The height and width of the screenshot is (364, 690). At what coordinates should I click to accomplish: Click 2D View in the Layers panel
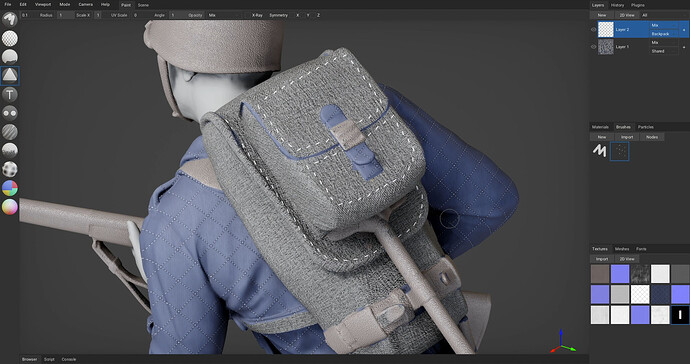(627, 15)
